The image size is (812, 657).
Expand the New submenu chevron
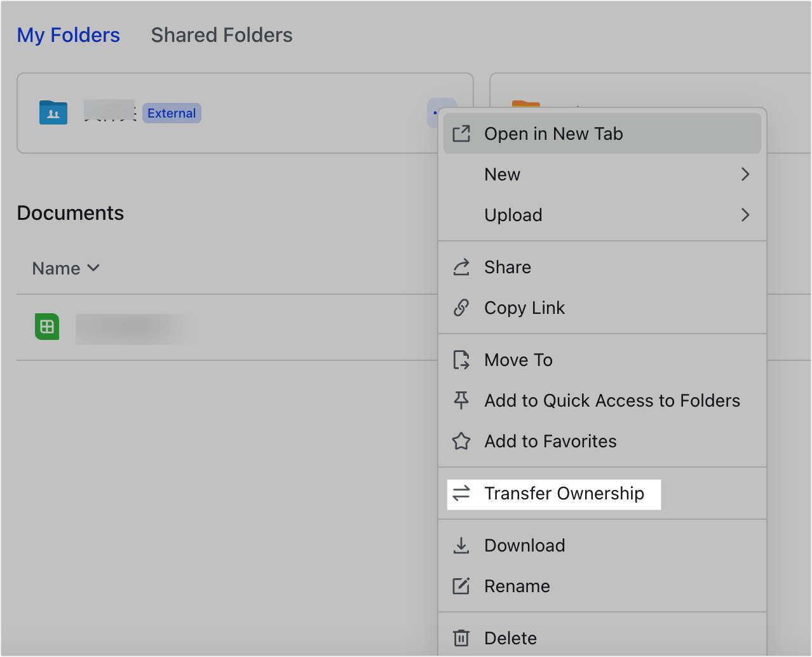click(745, 174)
